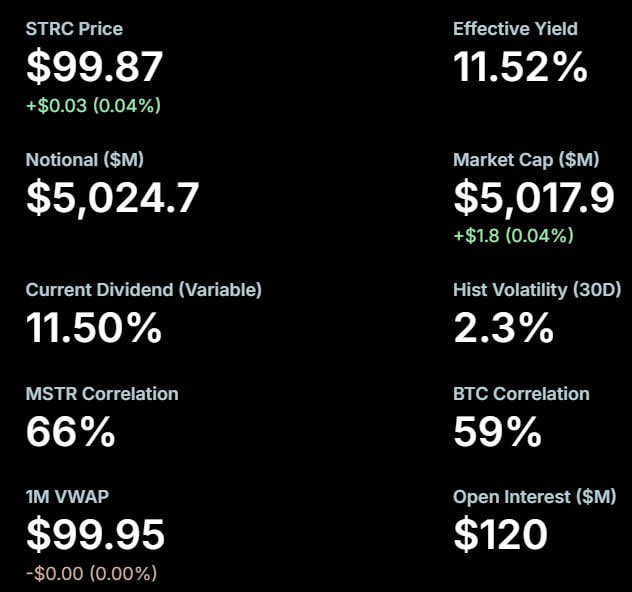Click the Current Dividend (Variable) label
Viewport: 632px width, 592px height.
144,290
